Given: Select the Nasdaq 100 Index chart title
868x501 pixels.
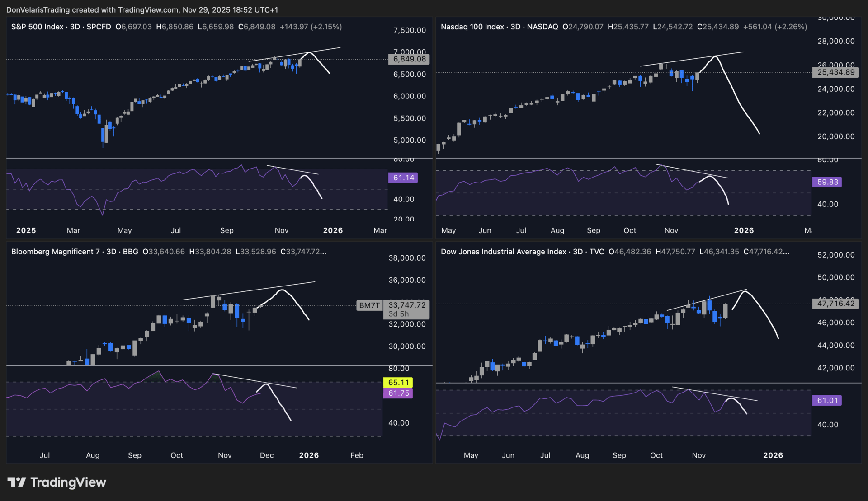Looking at the screenshot, I should (472, 27).
